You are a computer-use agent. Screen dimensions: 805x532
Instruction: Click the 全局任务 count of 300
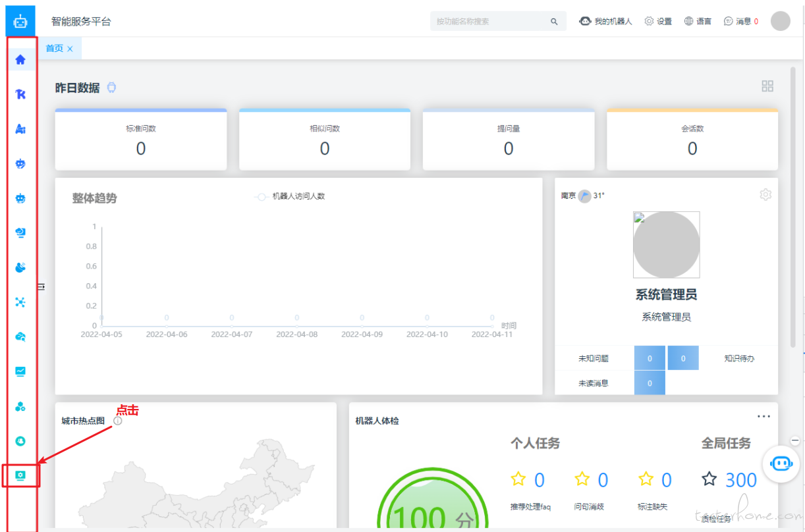(741, 480)
